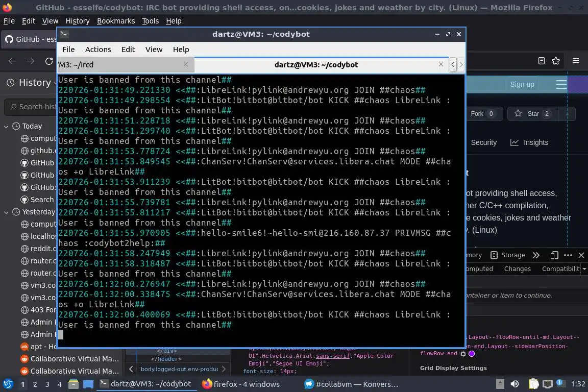The height and width of the screenshot is (392, 588).
Task: Collapse the Yesterday history group
Action: pos(6,212)
